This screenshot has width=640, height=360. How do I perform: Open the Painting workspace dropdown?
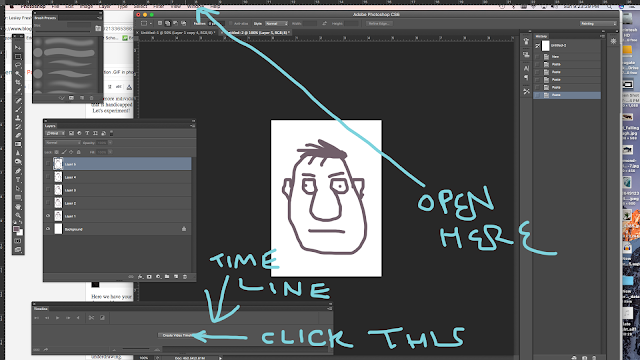[x=598, y=24]
